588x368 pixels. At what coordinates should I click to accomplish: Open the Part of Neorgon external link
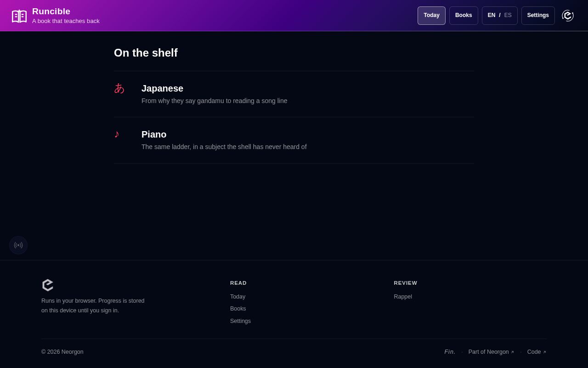click(x=491, y=352)
